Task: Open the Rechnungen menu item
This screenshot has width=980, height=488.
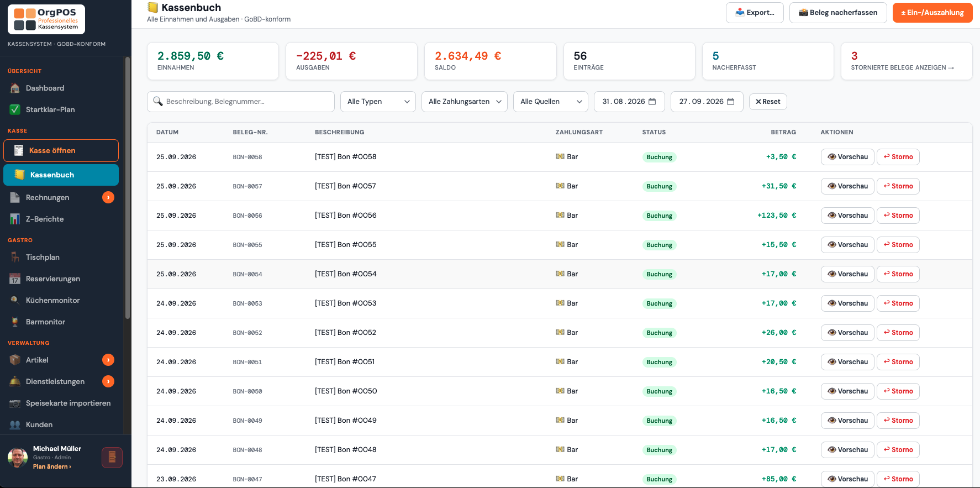Action: [61, 197]
